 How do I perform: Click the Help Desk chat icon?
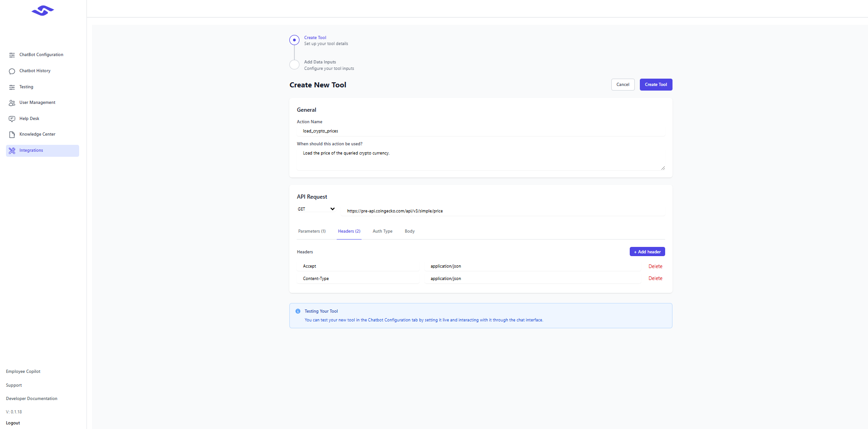point(12,119)
